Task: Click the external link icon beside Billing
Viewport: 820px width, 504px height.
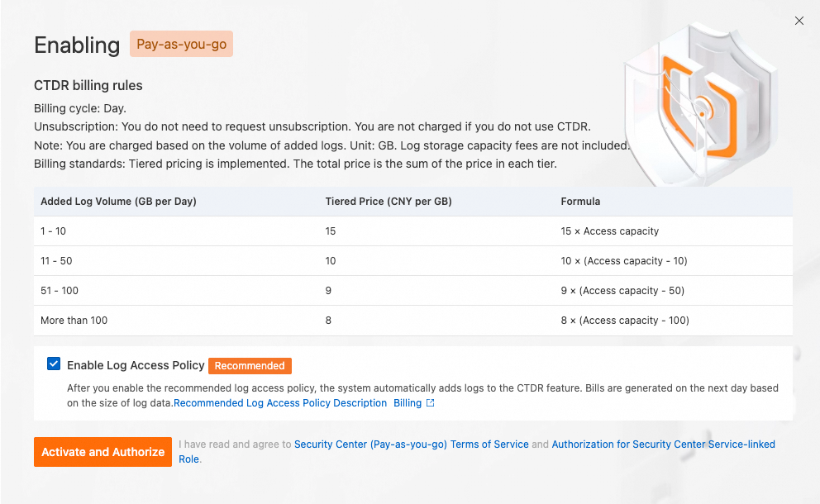Action: pyautogui.click(x=430, y=403)
